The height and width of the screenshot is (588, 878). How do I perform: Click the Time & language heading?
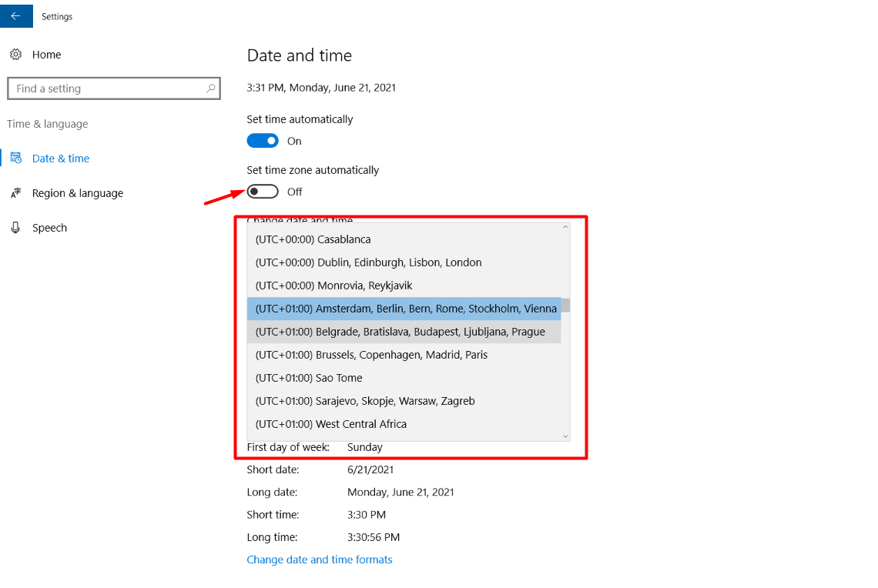[48, 124]
